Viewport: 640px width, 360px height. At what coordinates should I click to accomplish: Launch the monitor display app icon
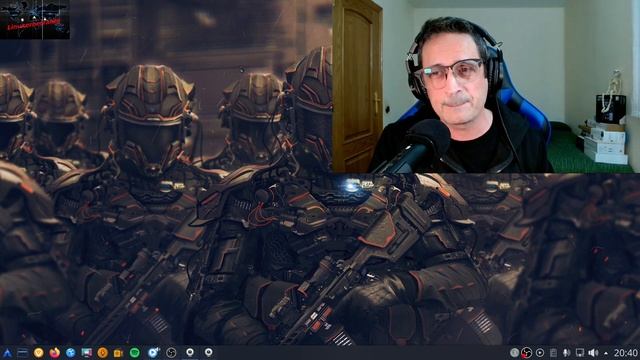tap(87, 353)
